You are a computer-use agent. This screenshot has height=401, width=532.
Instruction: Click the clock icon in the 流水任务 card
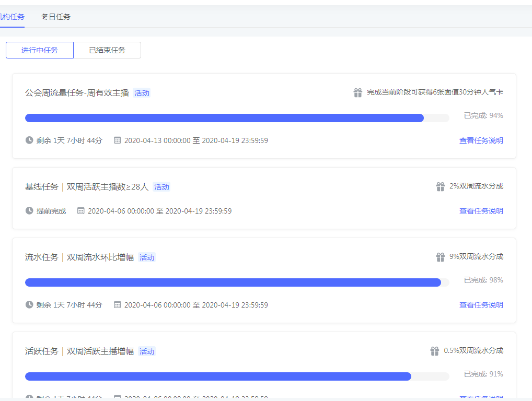(x=29, y=304)
